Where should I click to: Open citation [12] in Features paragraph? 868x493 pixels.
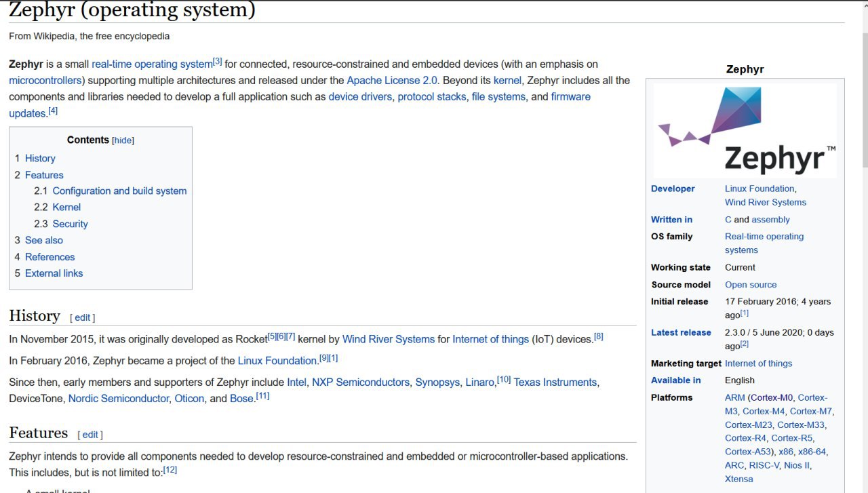pyautogui.click(x=170, y=469)
